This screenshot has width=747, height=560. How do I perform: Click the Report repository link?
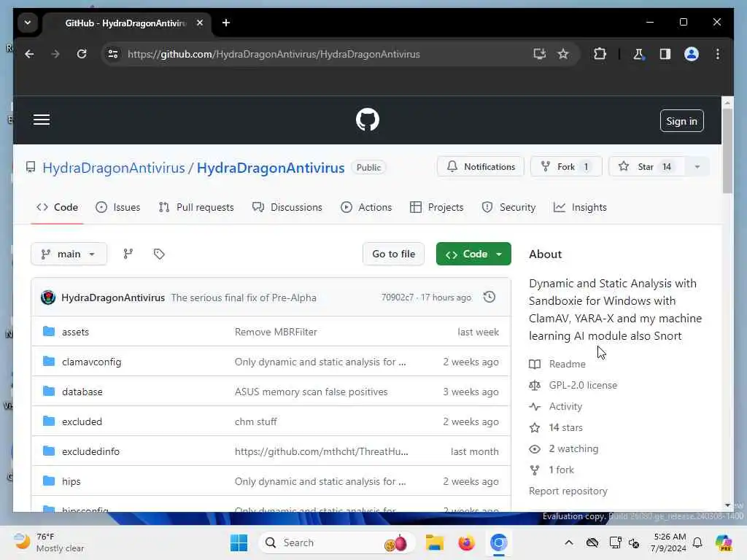(568, 491)
